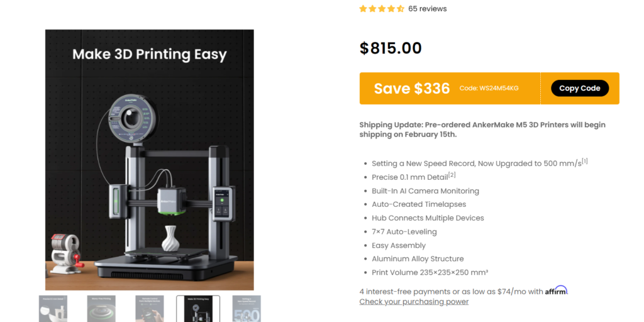Open the 65 reviews link
The image size is (644, 322).
427,9
